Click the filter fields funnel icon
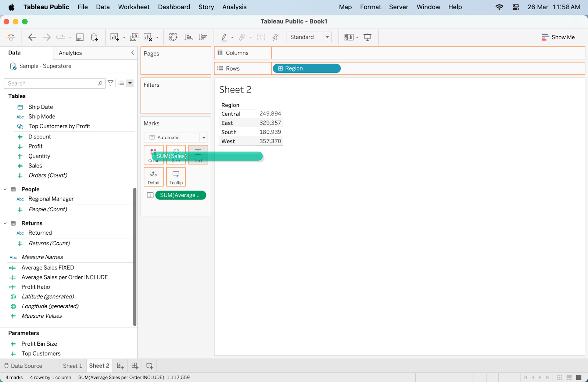588x382 pixels. click(110, 83)
